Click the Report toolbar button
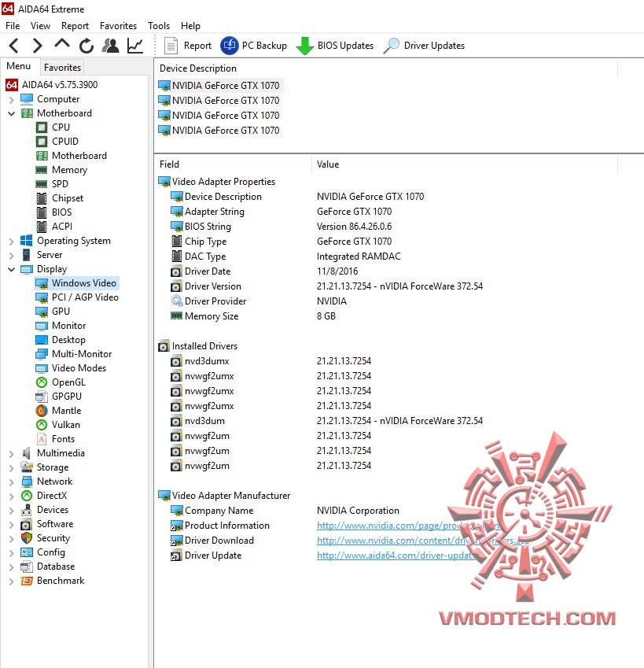This screenshot has width=644, height=668. 188,46
